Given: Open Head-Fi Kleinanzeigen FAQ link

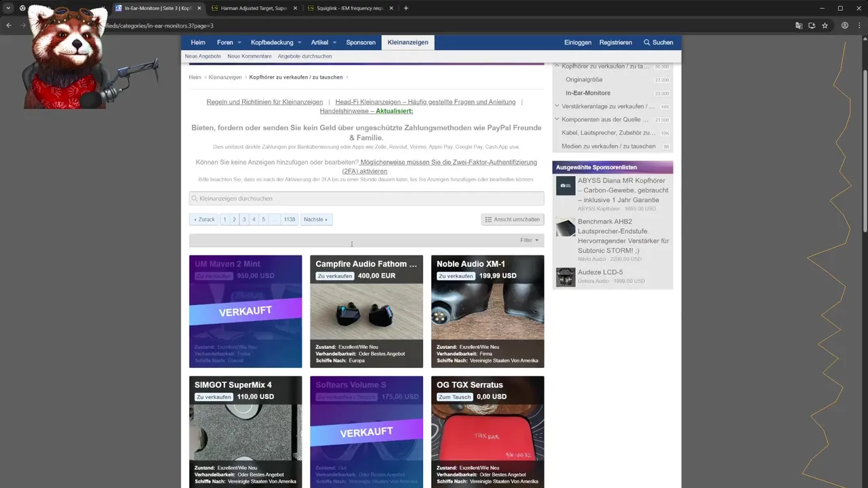Looking at the screenshot, I should pos(425,102).
